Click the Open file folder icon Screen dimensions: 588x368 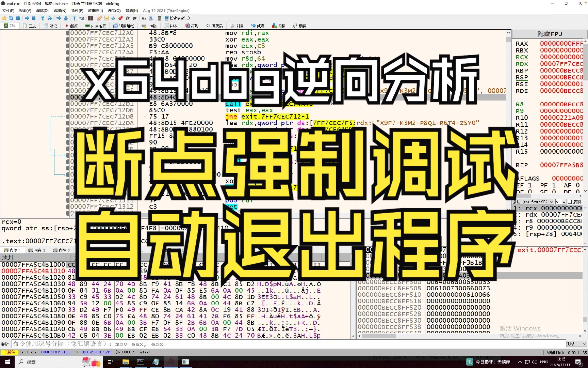tap(4, 18)
